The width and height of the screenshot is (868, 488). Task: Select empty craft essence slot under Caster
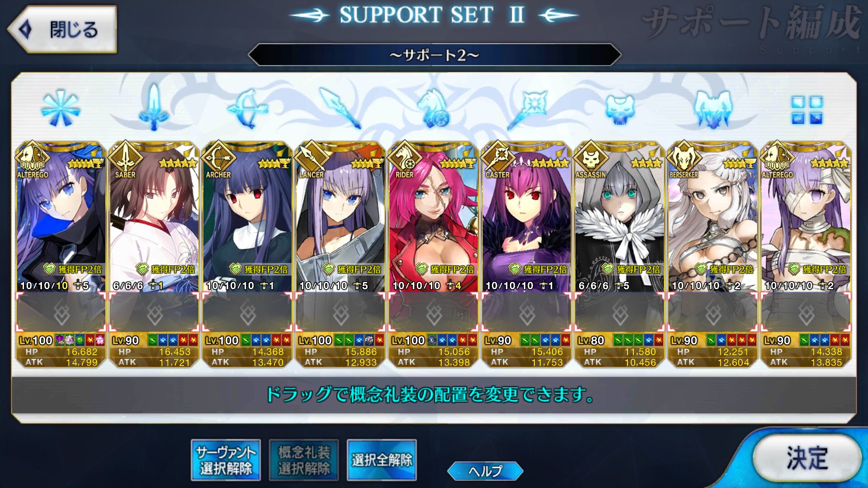[527, 313]
